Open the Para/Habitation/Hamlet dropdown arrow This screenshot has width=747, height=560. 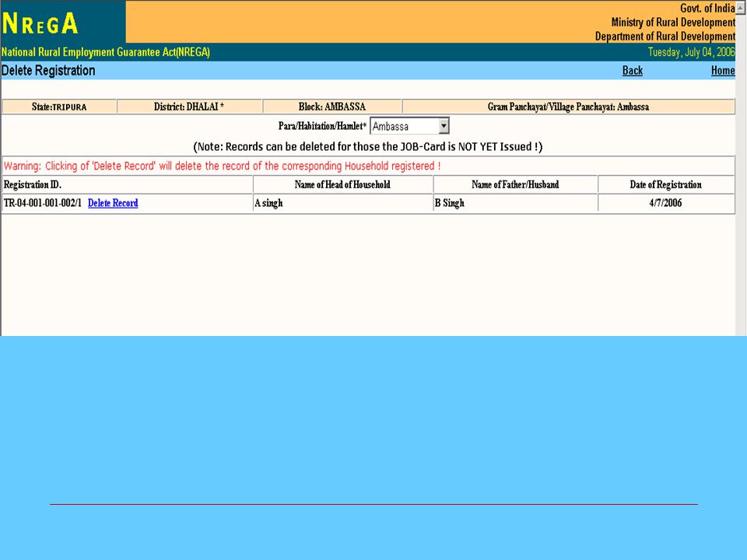coord(444,126)
